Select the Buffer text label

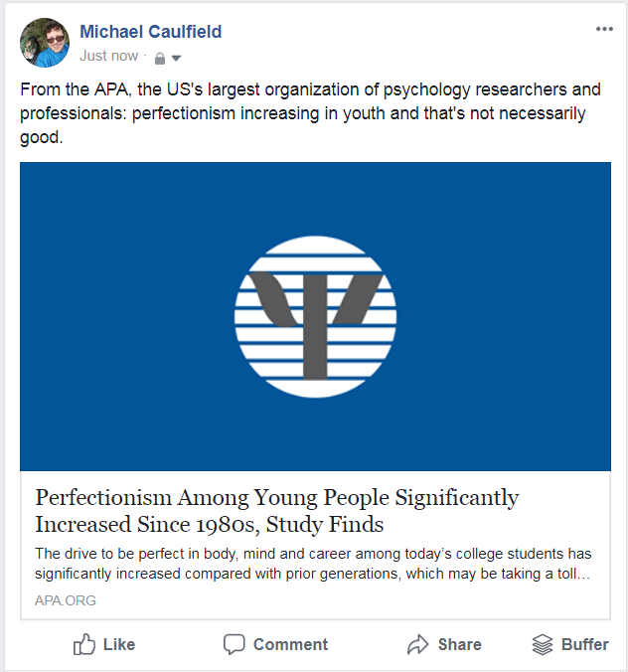pos(584,644)
